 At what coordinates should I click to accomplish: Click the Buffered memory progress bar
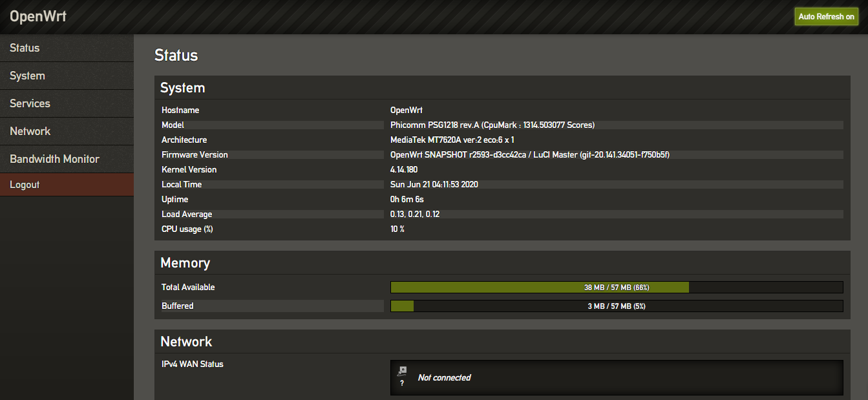click(x=617, y=306)
